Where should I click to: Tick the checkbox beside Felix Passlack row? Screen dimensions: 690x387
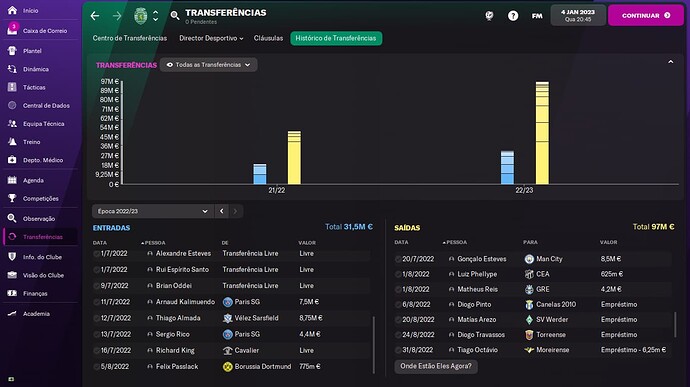(96, 367)
